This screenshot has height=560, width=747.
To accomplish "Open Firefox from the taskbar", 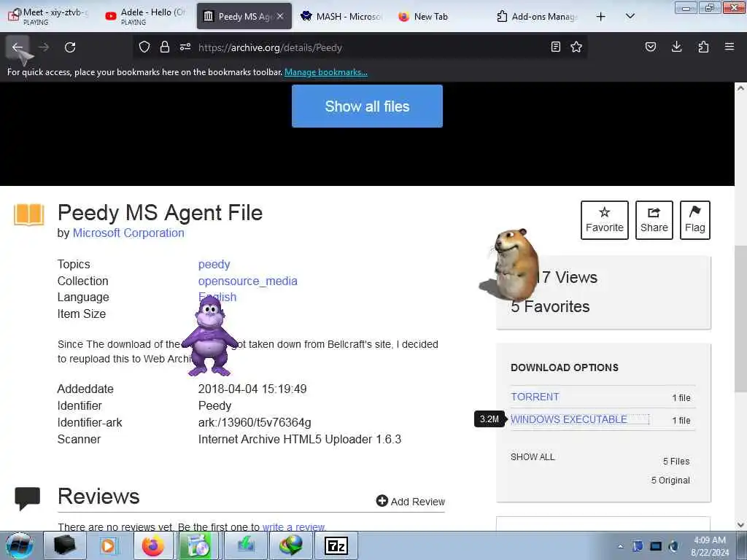I will pos(153,545).
